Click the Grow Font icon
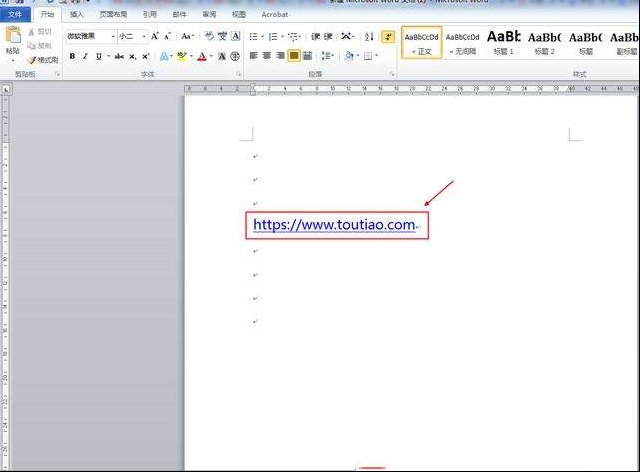Screen dimensions: 640x472 (155, 36)
